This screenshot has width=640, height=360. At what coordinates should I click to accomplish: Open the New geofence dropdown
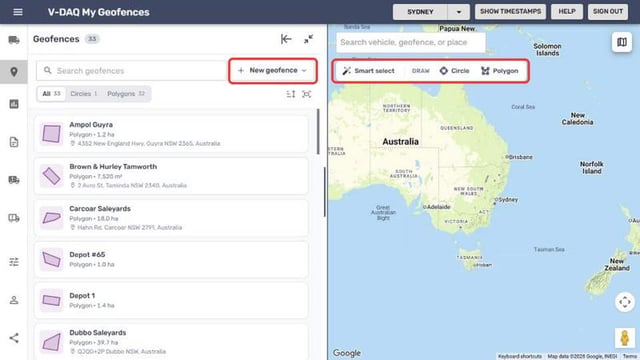click(x=273, y=71)
